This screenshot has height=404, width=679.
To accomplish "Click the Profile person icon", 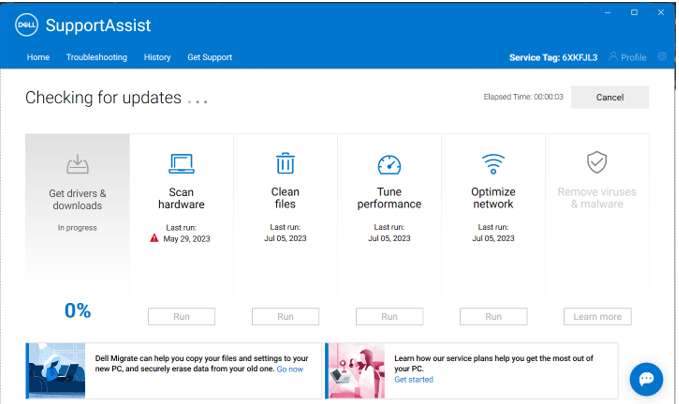I will tap(613, 57).
